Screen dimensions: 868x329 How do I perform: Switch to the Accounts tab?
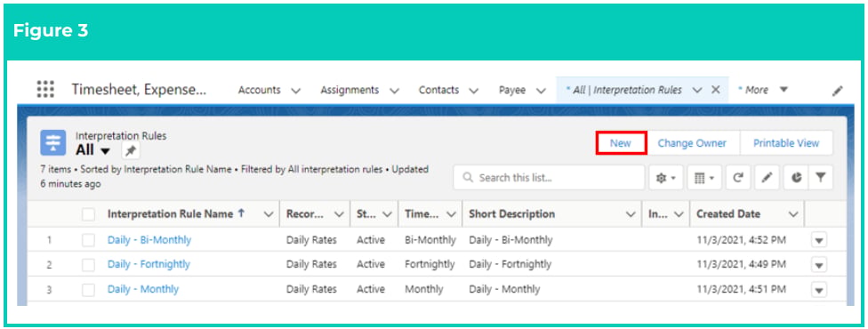point(259,90)
